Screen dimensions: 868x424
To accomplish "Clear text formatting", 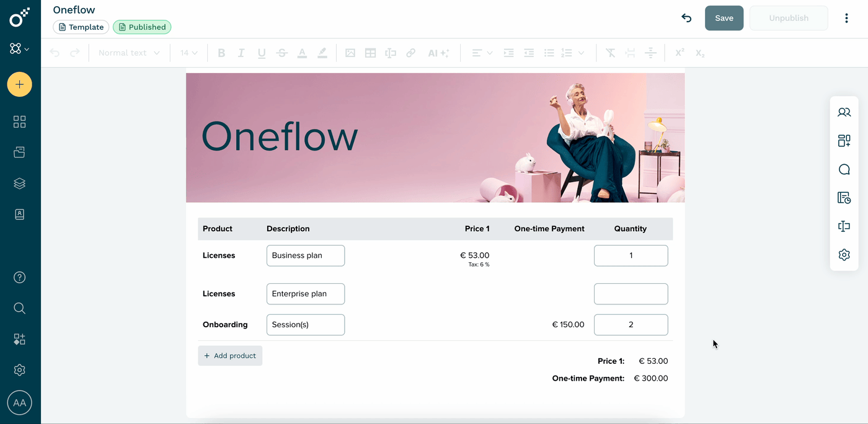I will tap(611, 53).
